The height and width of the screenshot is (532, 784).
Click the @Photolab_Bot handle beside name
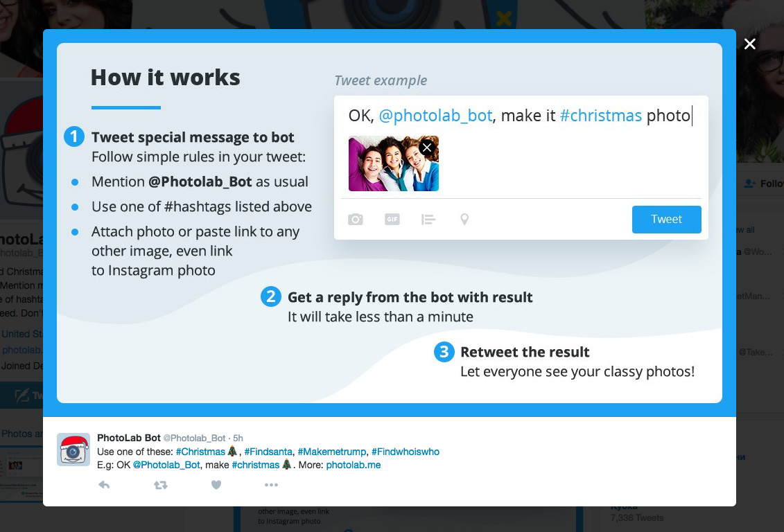(195, 438)
